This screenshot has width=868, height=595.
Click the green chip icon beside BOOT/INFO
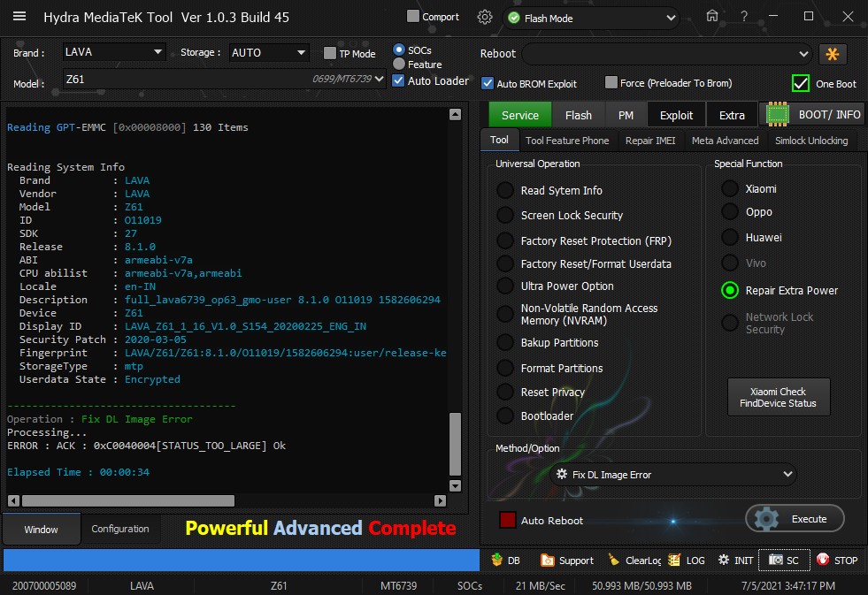click(777, 114)
